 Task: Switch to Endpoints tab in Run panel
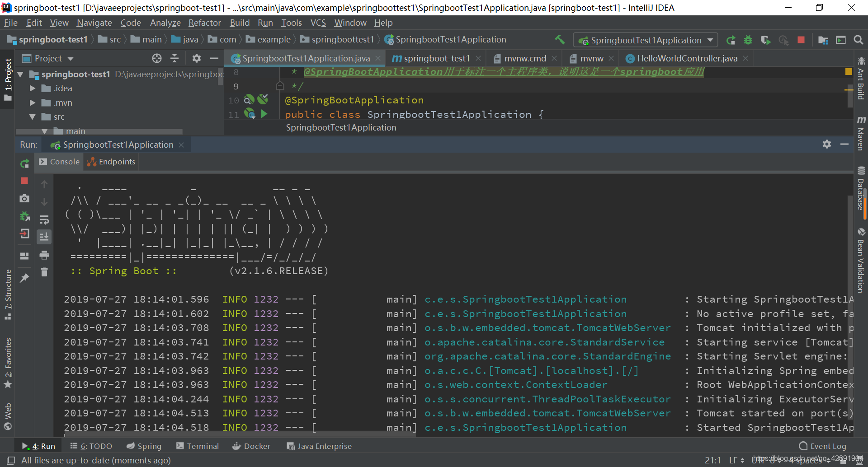(112, 162)
